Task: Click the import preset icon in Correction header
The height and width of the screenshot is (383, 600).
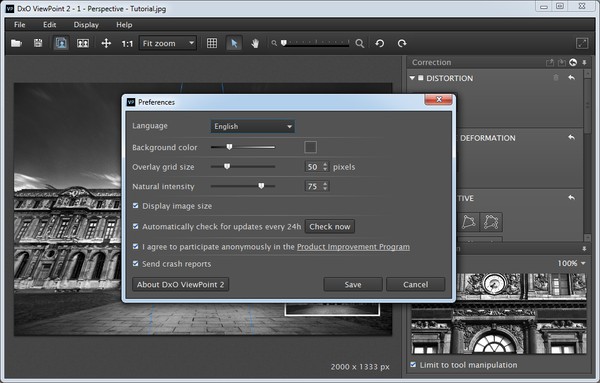Action: tap(561, 62)
